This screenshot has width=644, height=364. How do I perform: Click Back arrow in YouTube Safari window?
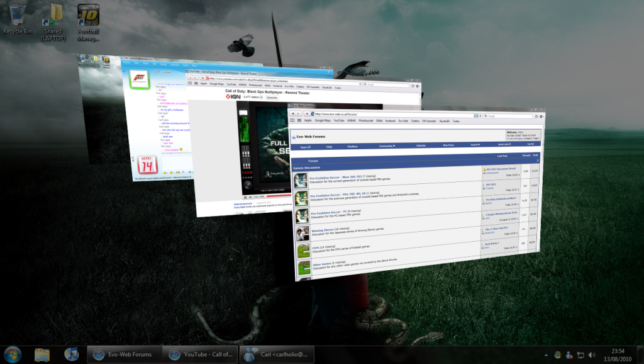pos(190,77)
